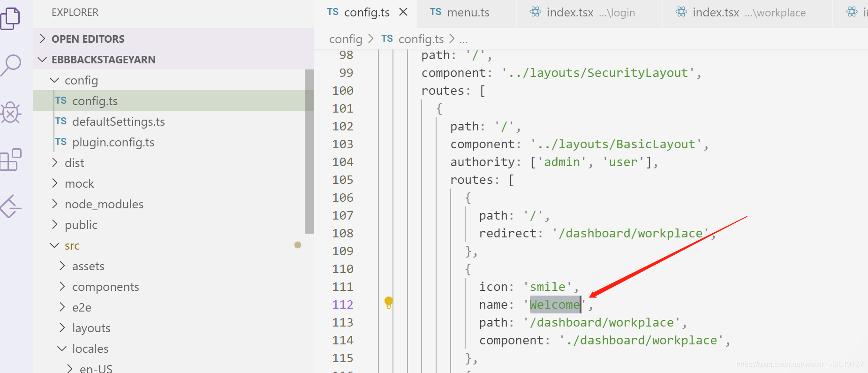Click the '/dashboard/workplace' path on line 113
Viewport: 868px width, 373px height.
(602, 322)
